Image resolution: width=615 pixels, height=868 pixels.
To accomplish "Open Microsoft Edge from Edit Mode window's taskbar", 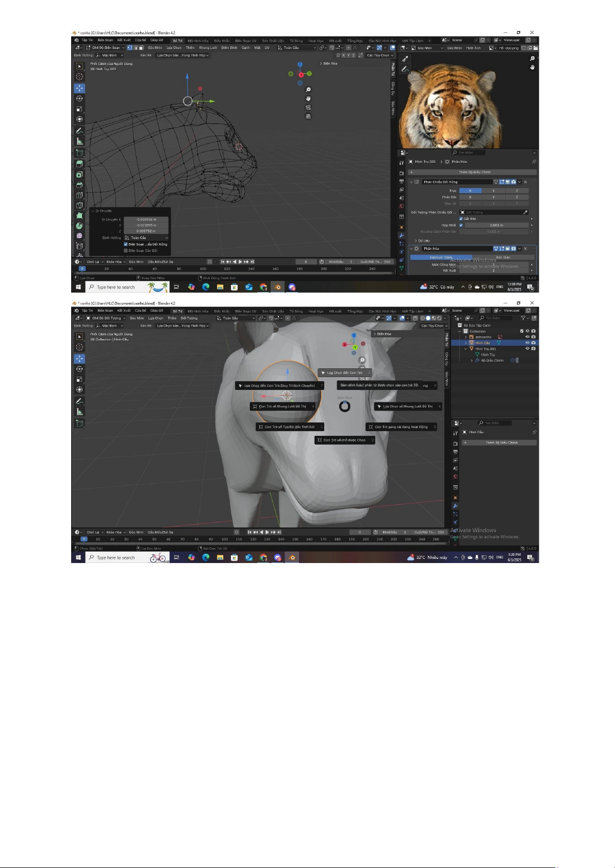I will click(x=206, y=287).
